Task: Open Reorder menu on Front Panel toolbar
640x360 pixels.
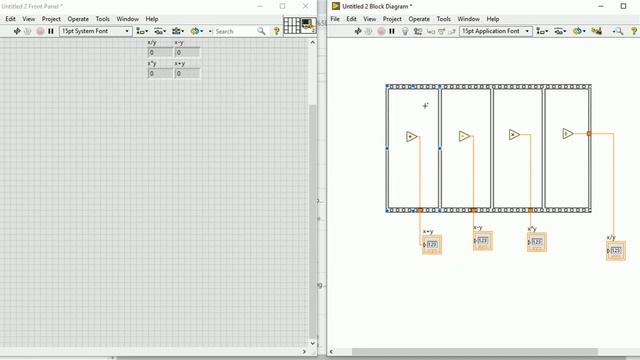Action: click(x=196, y=31)
